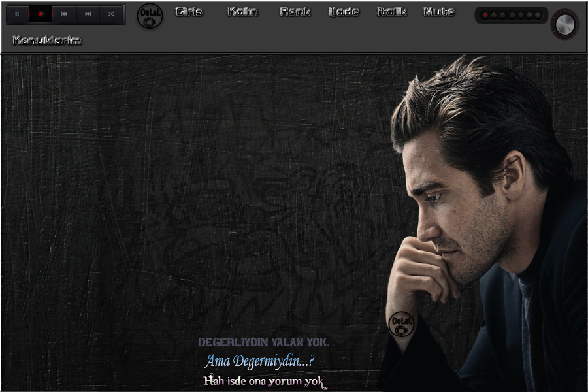The image size is (588, 392).
Task: Click the 'DEGERLIYDIN YALAN YOK.' text
Action: coord(263,342)
